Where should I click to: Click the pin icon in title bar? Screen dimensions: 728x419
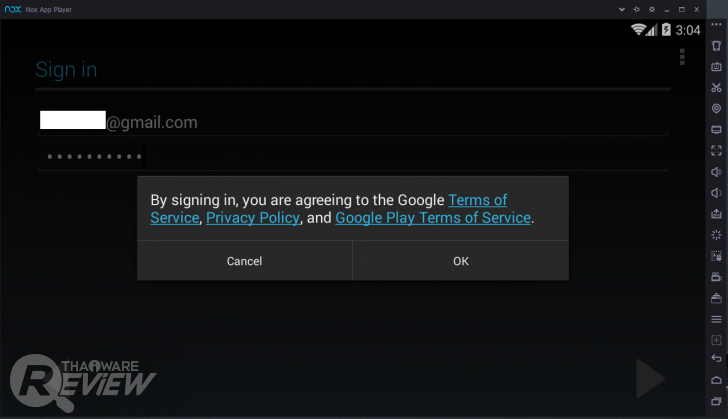(x=637, y=9)
